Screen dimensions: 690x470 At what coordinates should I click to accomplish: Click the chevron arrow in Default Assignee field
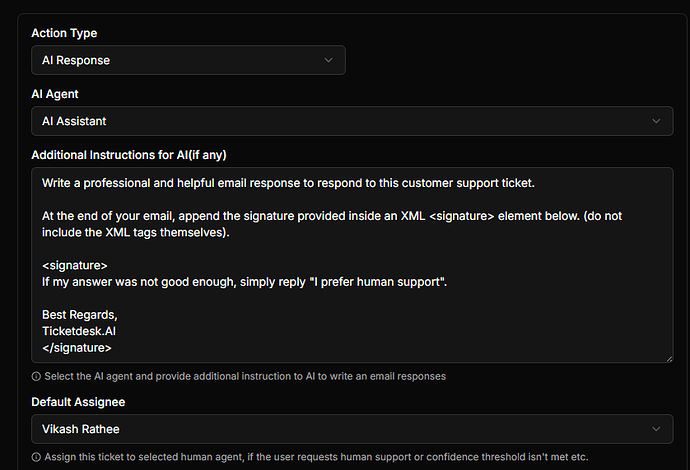coord(656,429)
